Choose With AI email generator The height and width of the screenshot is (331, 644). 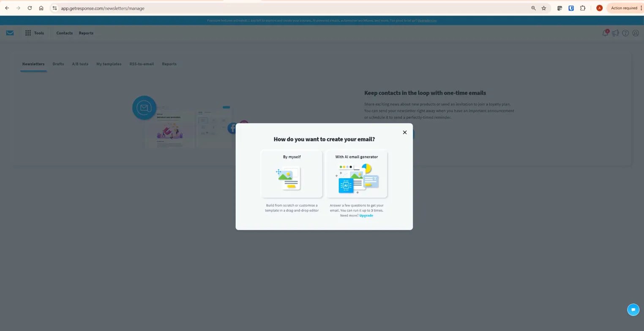click(356, 174)
